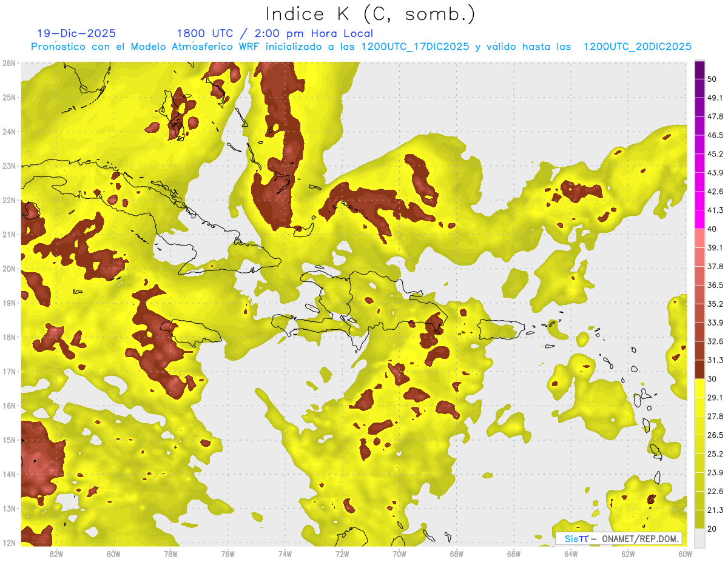The height and width of the screenshot is (562, 728).
Task: Click the "Indice K (C, somb.)" chart title
Action: (x=370, y=14)
